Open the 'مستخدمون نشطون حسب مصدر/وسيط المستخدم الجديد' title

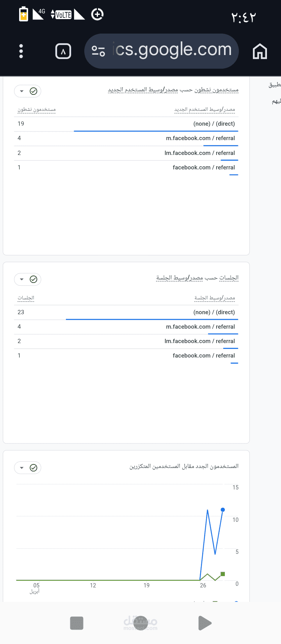pos(173,90)
